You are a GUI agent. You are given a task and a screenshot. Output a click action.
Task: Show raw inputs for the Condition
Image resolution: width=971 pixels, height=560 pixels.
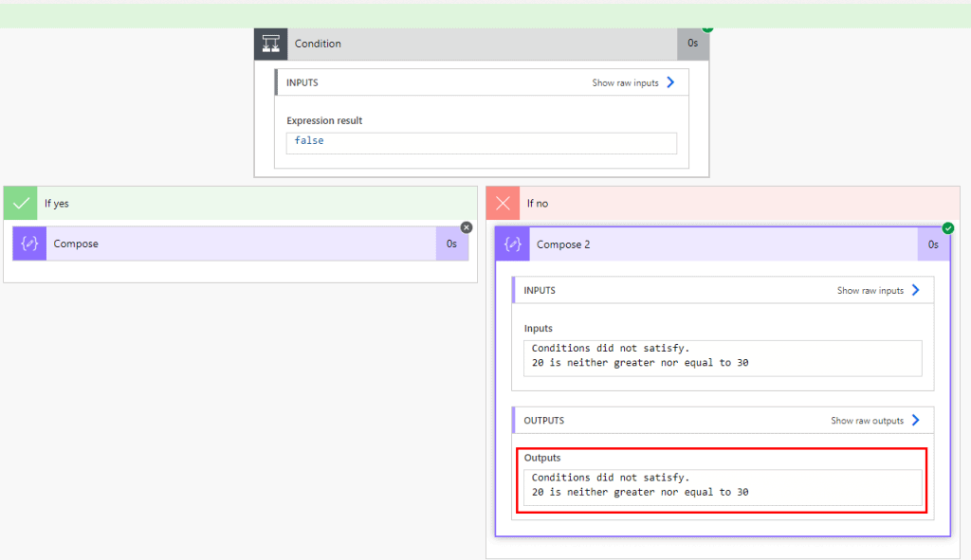[x=625, y=83]
